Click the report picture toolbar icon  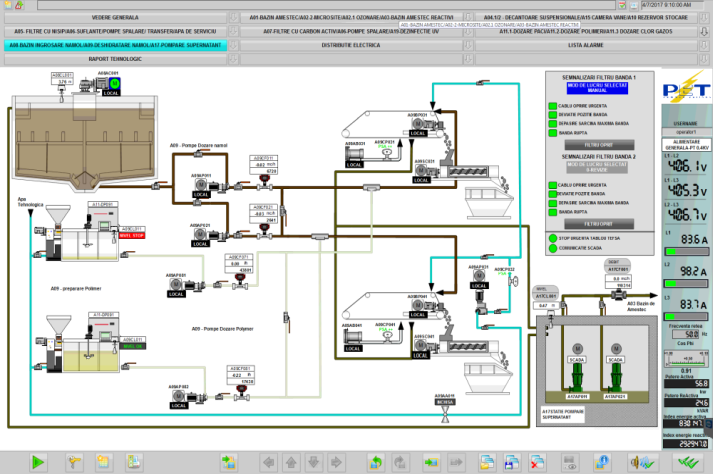click(134, 463)
